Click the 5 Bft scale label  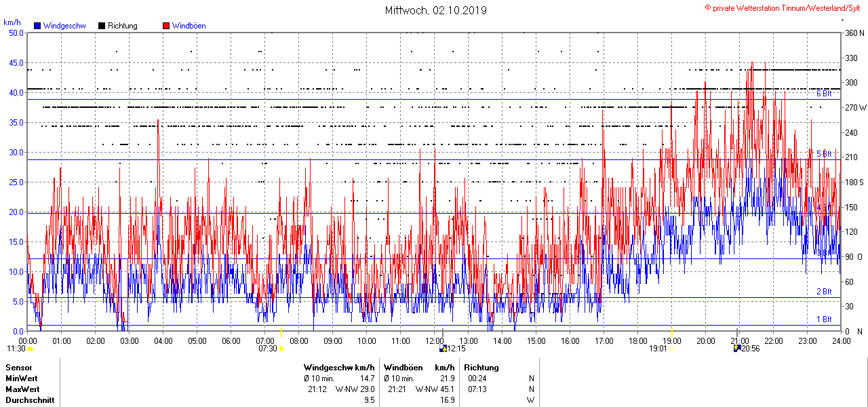point(824,154)
